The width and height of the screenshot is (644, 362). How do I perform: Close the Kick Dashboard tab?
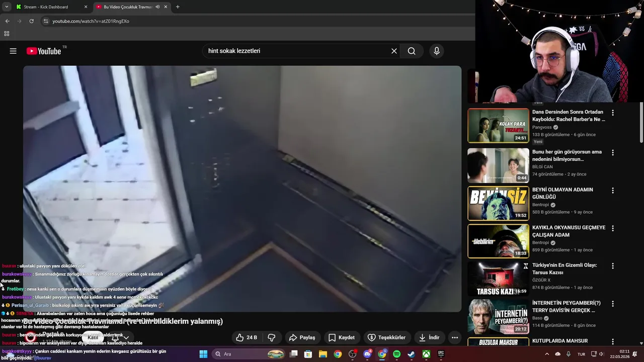[x=86, y=7]
